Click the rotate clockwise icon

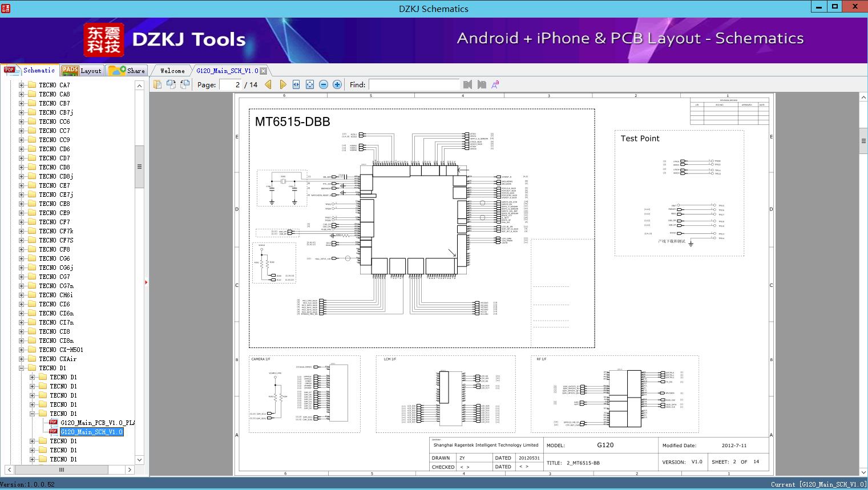[x=185, y=84]
